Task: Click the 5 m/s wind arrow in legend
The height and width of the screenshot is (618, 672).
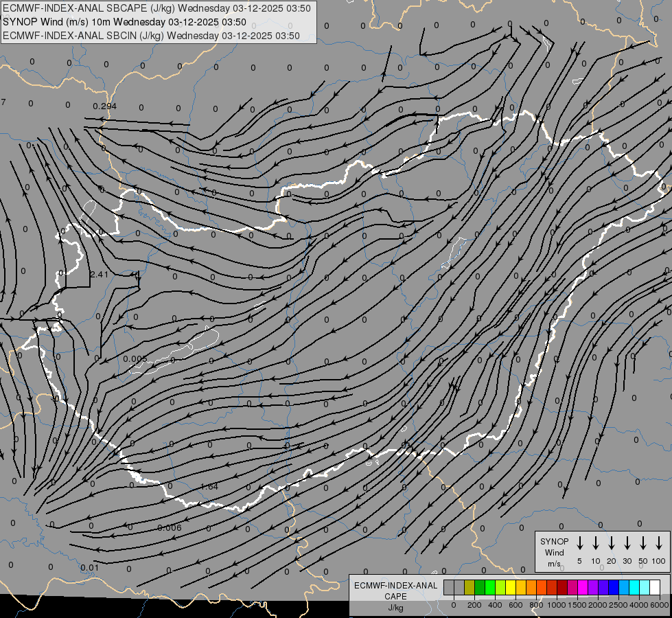Action: pyautogui.click(x=579, y=542)
